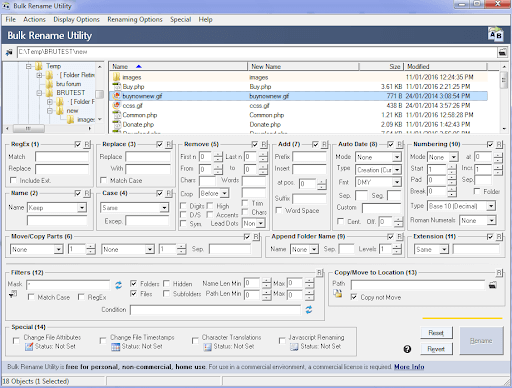Click the Rename button

point(481,341)
